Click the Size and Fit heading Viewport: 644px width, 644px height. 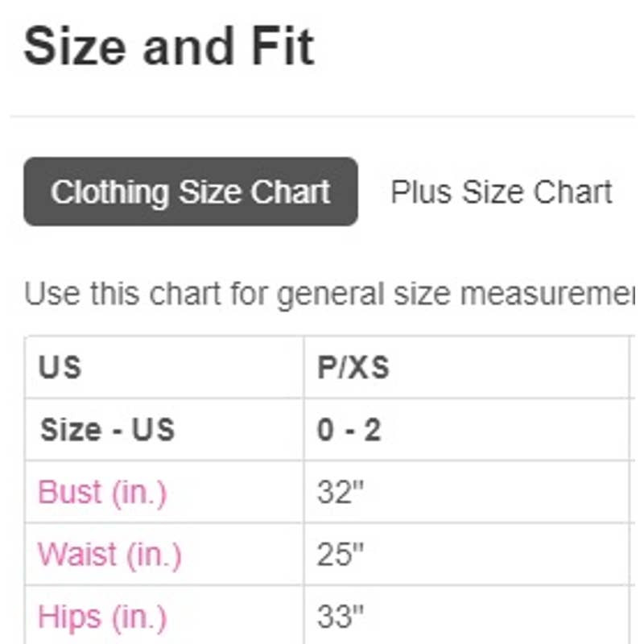click(169, 46)
